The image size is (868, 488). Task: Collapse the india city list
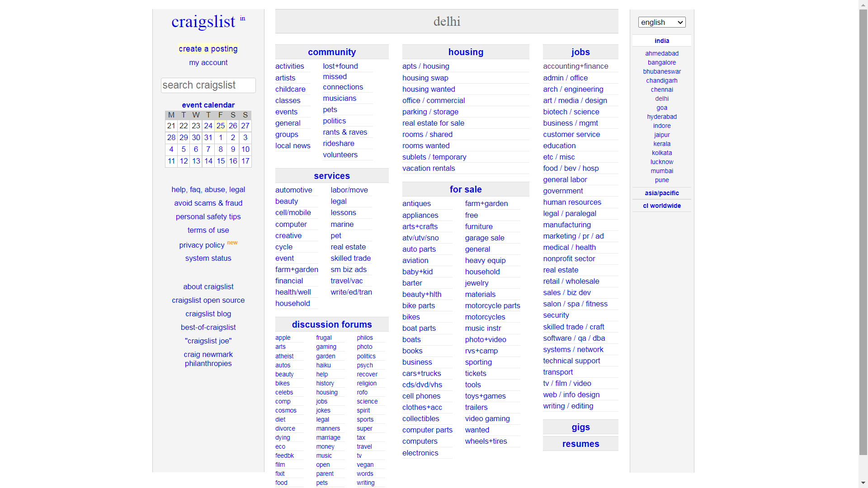662,41
